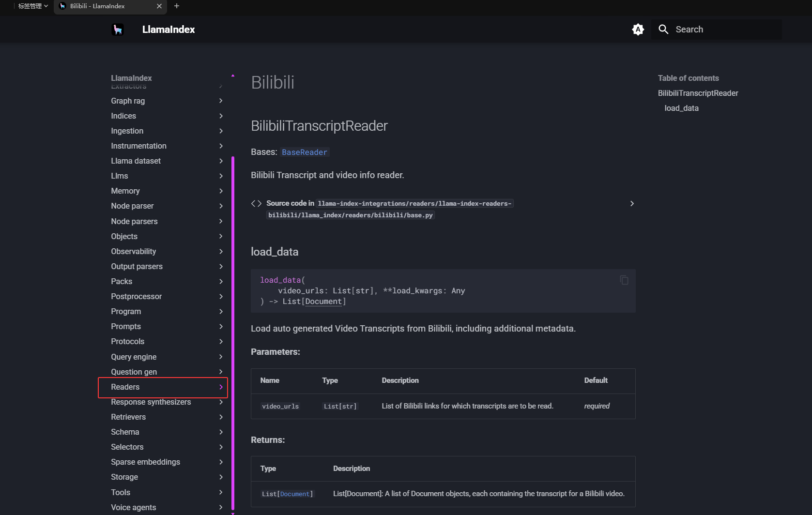Viewport: 812px width, 515px height.
Task: Toggle the auto color theme switcher
Action: [x=638, y=30]
